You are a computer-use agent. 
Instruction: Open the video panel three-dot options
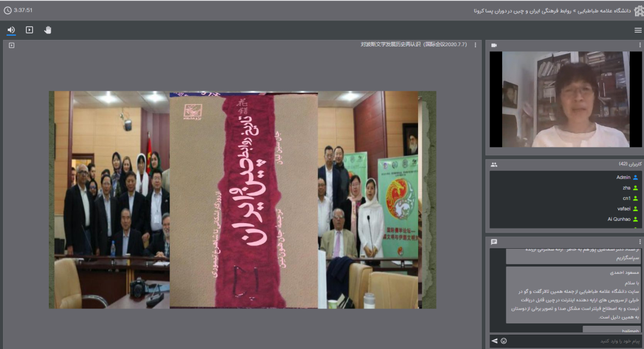(640, 45)
